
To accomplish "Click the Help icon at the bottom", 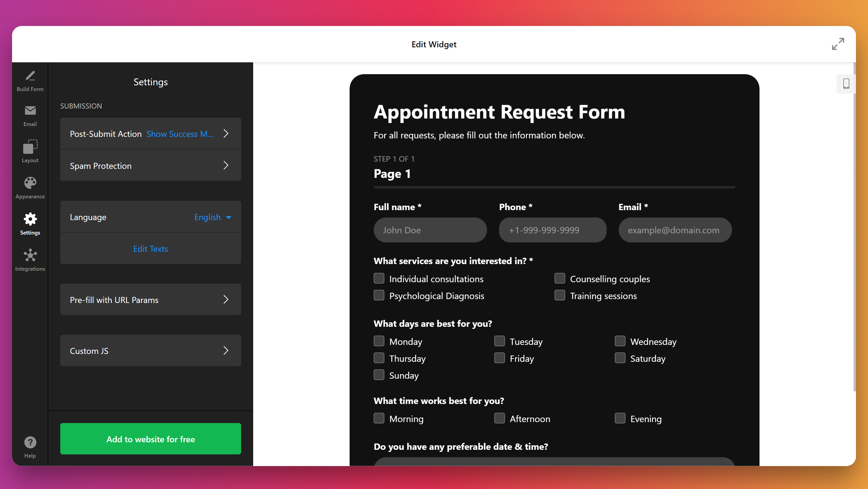I will [x=30, y=442].
